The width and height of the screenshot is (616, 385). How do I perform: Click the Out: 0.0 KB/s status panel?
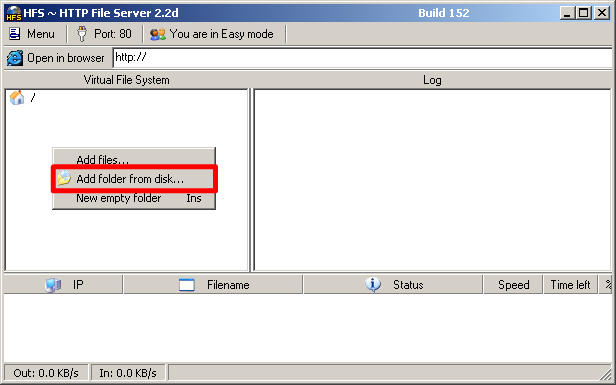pos(46,373)
